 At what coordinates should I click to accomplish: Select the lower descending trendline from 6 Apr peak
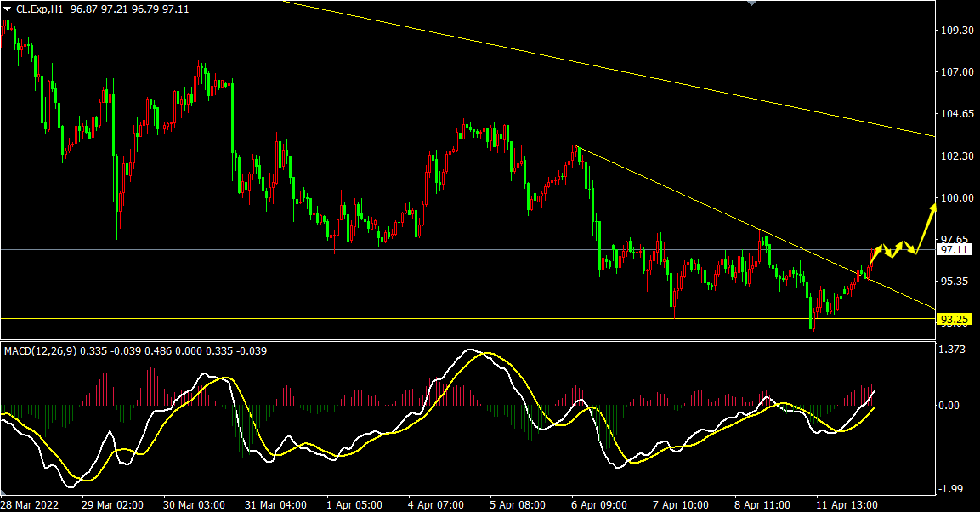point(722,213)
